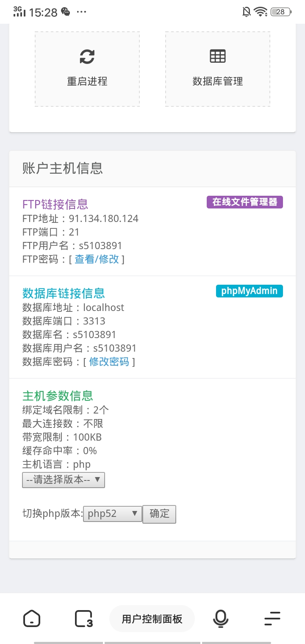This screenshot has height=644, width=305.
Task: Tap the battery indicator showing 28
Action: point(281,12)
